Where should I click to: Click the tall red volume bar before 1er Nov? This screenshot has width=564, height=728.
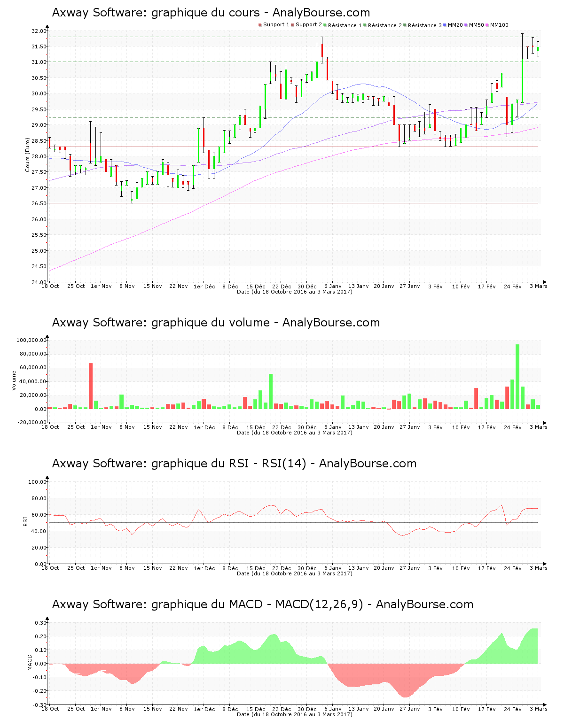91,386
